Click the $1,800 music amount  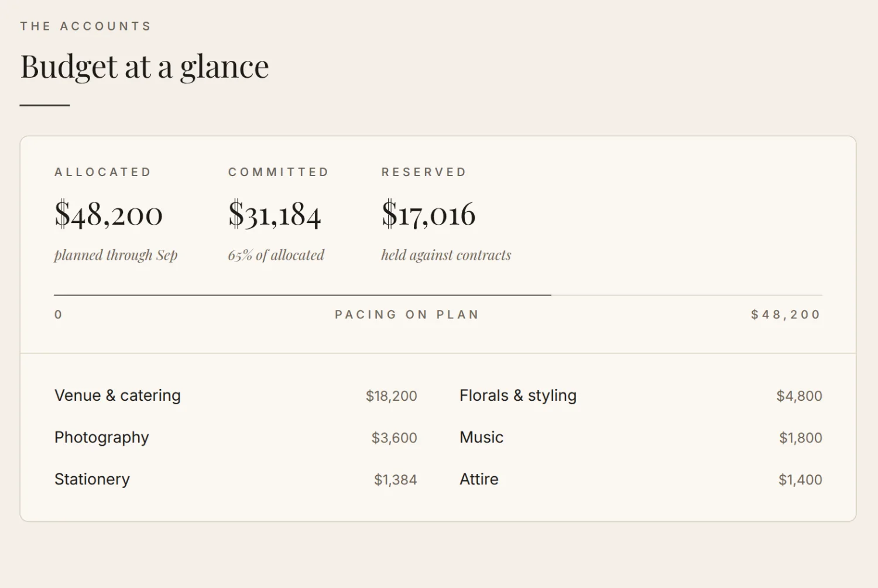[801, 438]
